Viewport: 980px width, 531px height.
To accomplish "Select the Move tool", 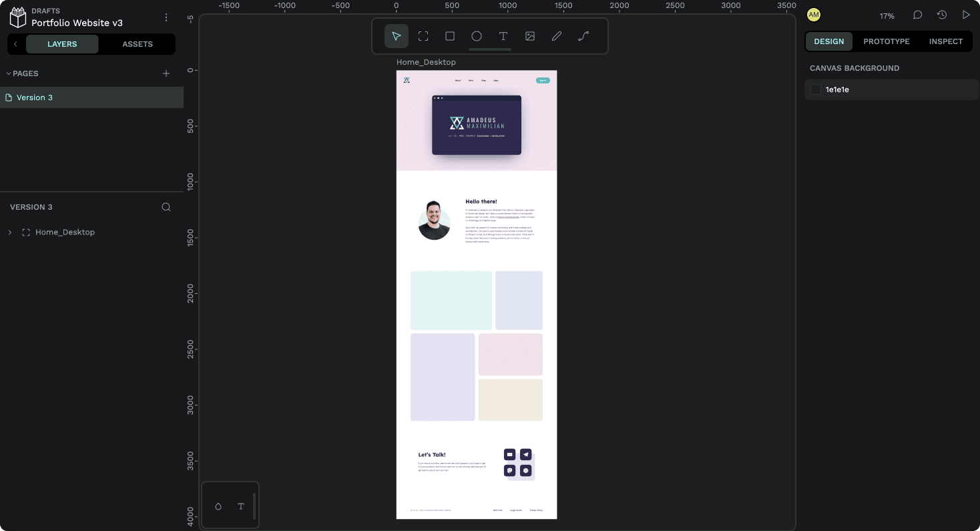I will point(396,36).
